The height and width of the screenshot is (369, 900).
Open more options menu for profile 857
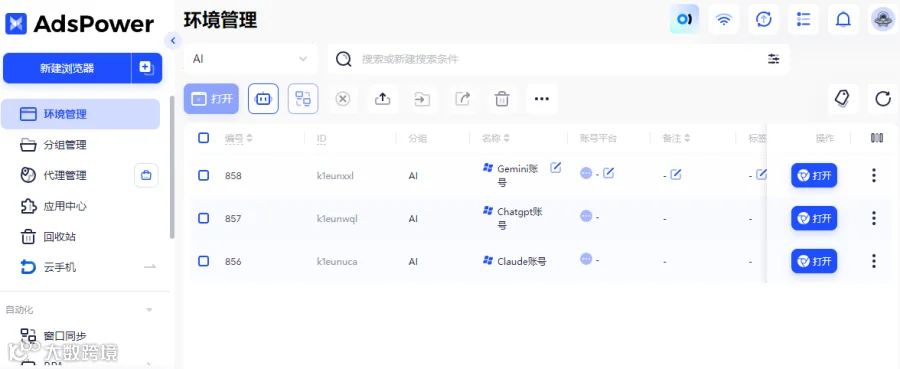point(874,218)
